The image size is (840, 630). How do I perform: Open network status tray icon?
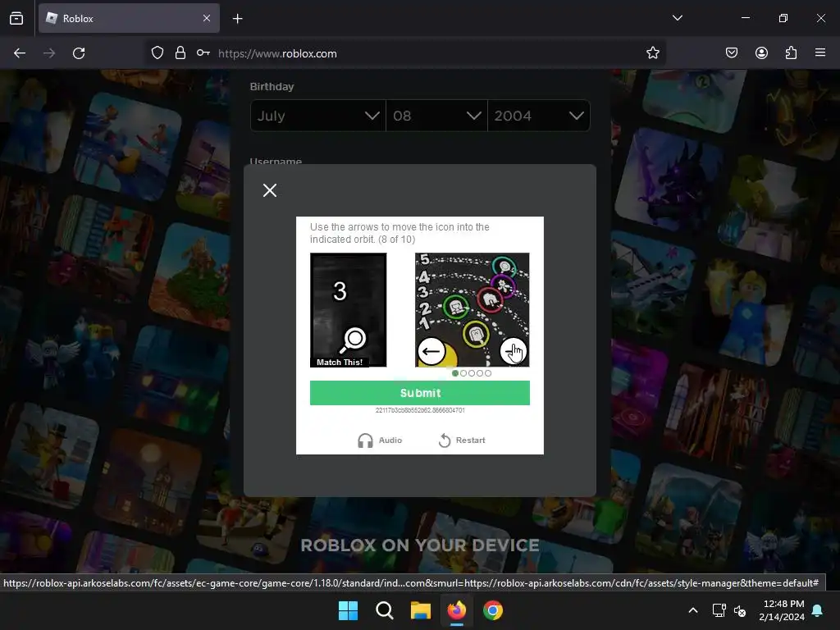click(x=719, y=610)
